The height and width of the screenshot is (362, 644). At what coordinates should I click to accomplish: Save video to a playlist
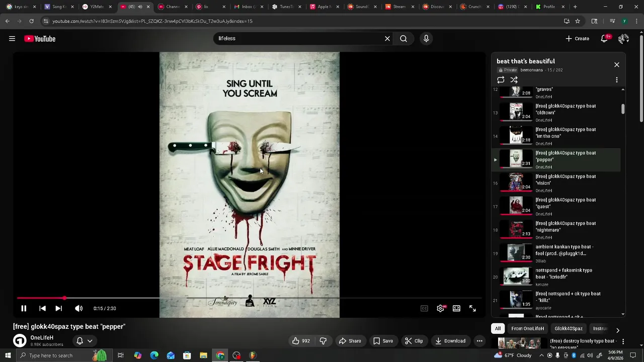tap(383, 341)
